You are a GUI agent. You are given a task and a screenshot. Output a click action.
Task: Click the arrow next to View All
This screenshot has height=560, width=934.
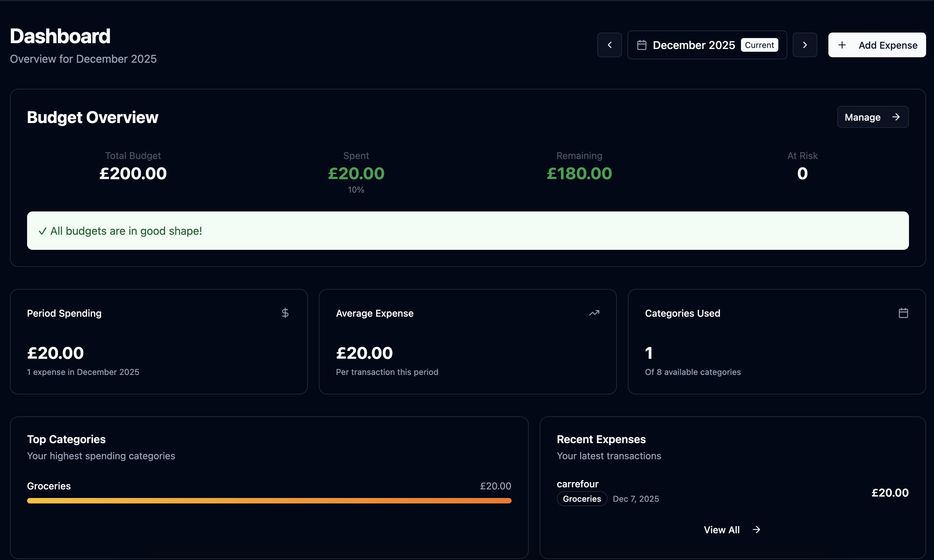point(756,529)
